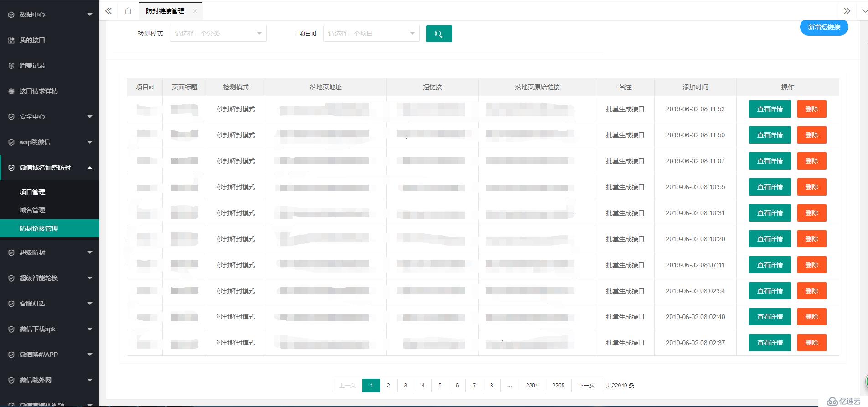Go to page 5
This screenshot has height=407, width=868.
(440, 386)
